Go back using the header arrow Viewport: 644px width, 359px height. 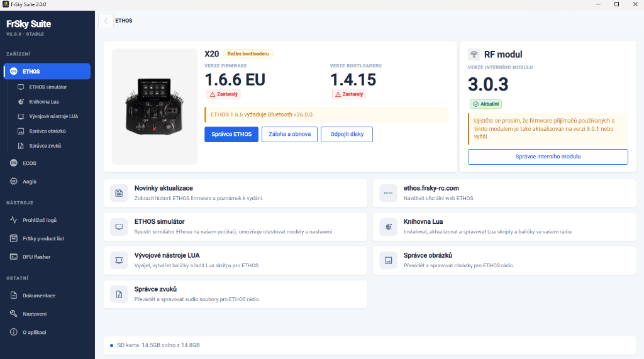point(106,21)
